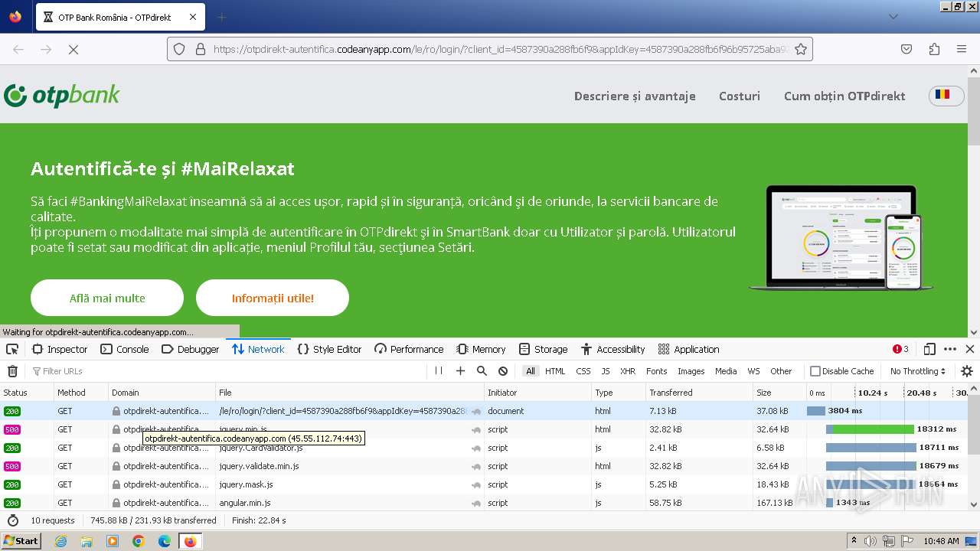Image resolution: width=980 pixels, height=551 pixels.
Task: Open extensions puzzle icon
Action: tap(934, 49)
